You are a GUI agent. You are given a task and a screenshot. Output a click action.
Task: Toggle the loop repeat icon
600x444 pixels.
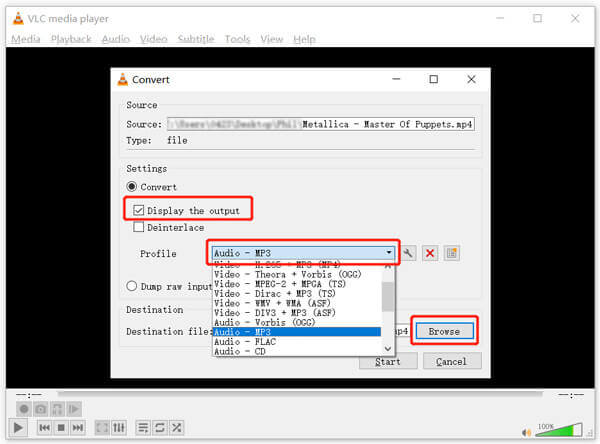click(160, 427)
